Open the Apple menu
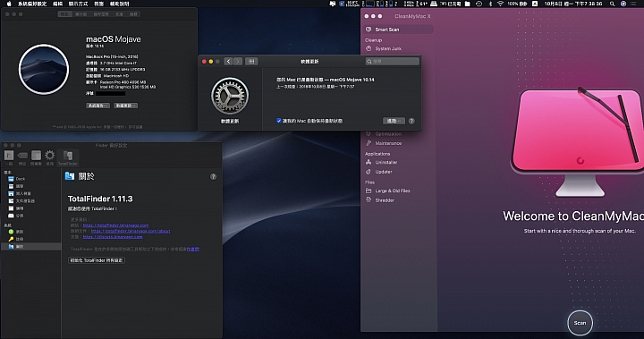This screenshot has height=339, width=644. (9, 4)
